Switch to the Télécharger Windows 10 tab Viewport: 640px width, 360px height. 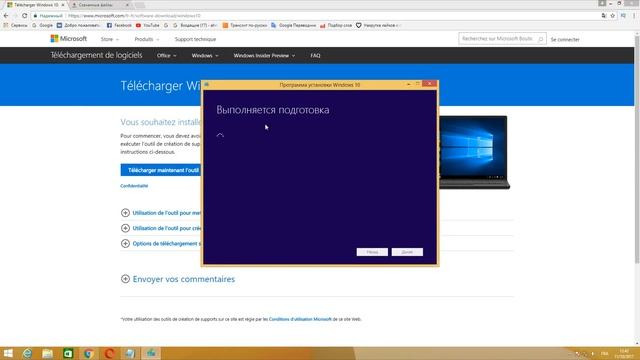tap(35, 5)
